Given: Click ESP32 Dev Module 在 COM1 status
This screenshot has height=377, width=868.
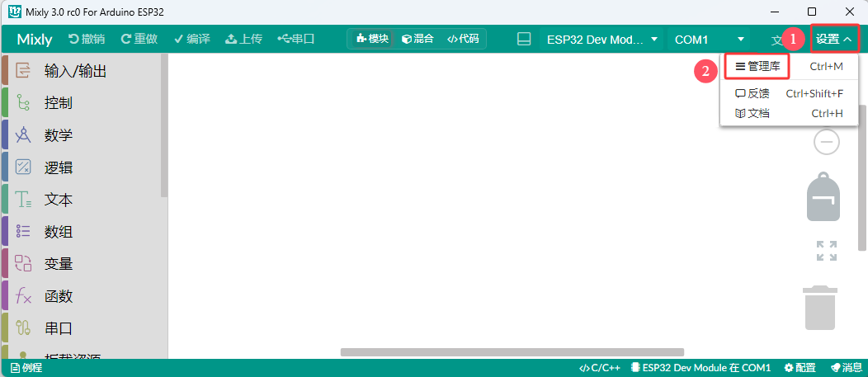Looking at the screenshot, I should [701, 368].
